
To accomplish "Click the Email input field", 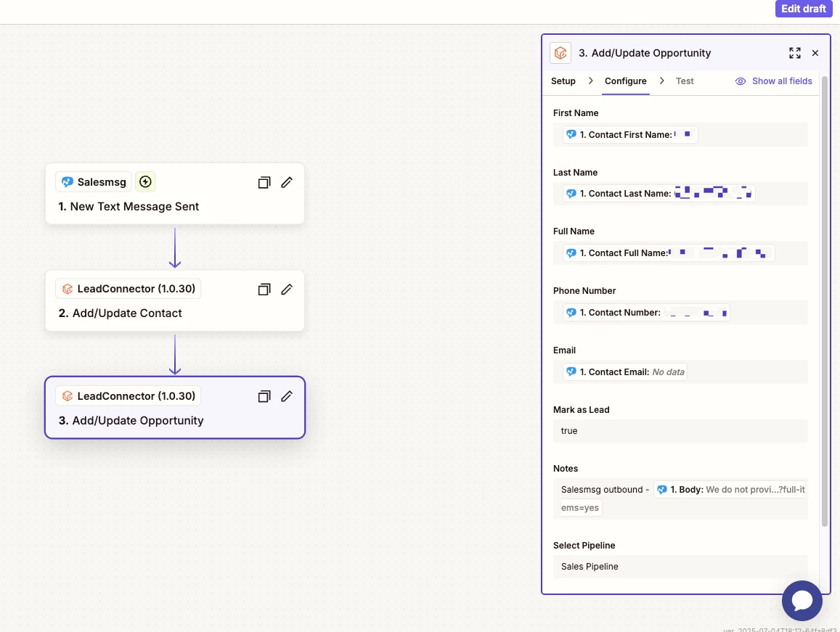I will click(680, 372).
